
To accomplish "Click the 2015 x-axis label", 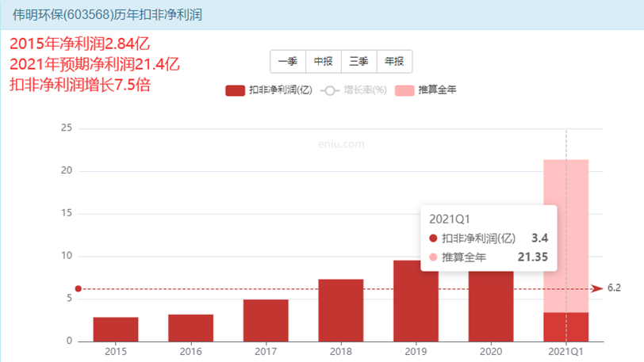I will tap(116, 352).
